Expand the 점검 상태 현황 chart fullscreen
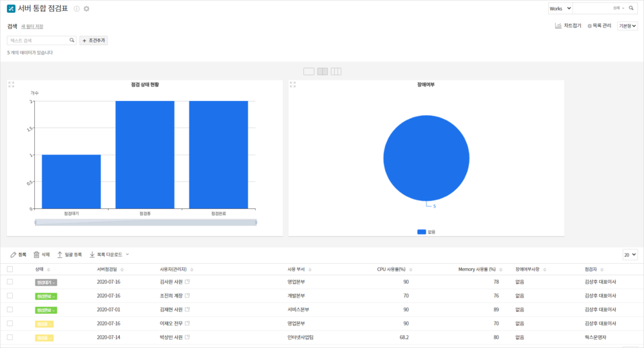 [x=11, y=84]
